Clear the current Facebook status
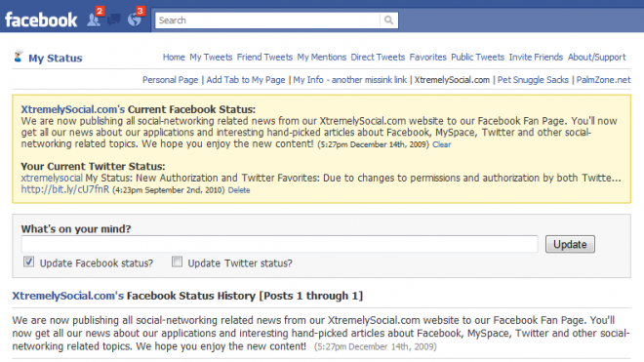The width and height of the screenshot is (644, 362). pos(441,144)
